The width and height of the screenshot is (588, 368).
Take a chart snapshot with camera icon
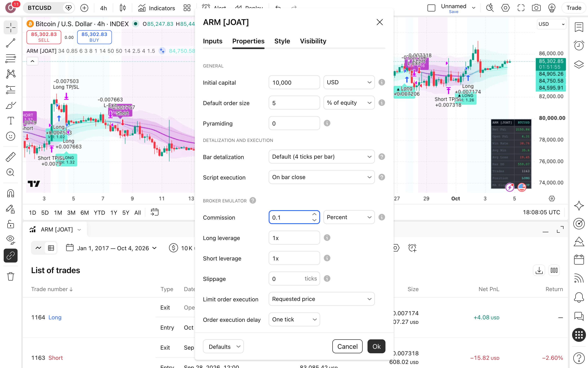(x=536, y=8)
